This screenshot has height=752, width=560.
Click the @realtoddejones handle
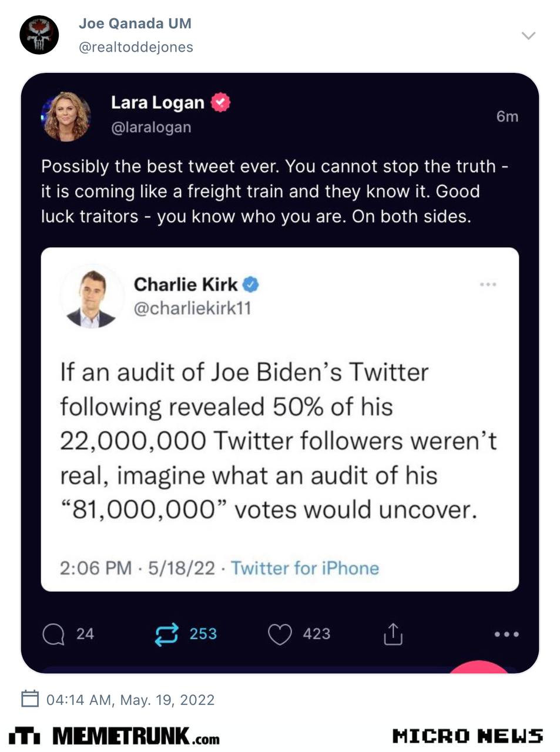point(136,47)
